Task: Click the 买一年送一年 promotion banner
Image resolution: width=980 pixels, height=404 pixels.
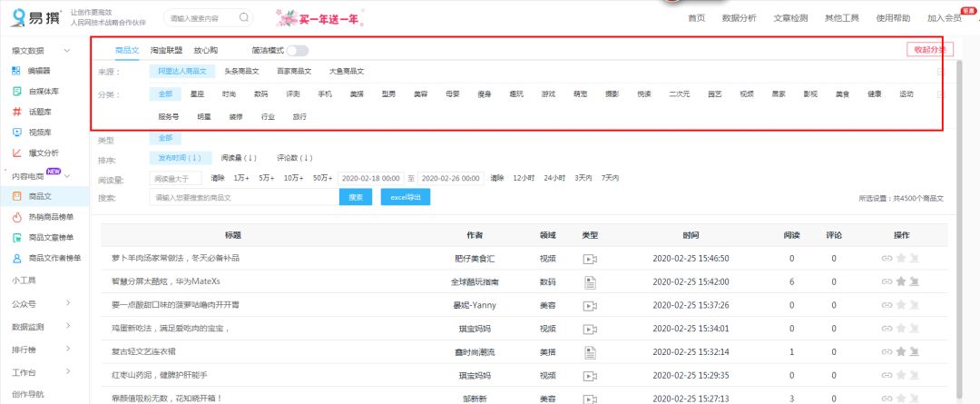Action: pyautogui.click(x=320, y=18)
